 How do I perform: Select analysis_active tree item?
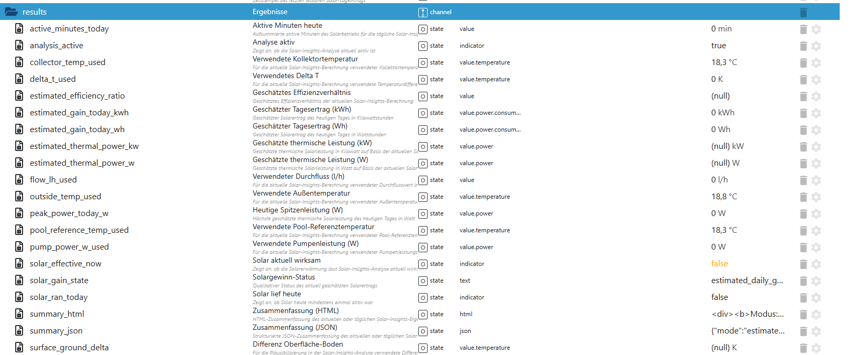click(57, 46)
